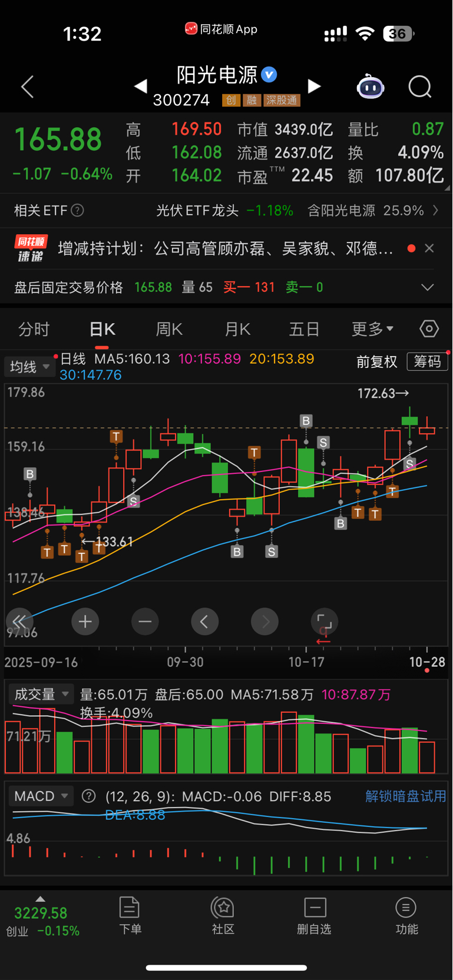453x980 pixels.
Task: Switch to 分时 chart tab
Action: click(x=34, y=329)
